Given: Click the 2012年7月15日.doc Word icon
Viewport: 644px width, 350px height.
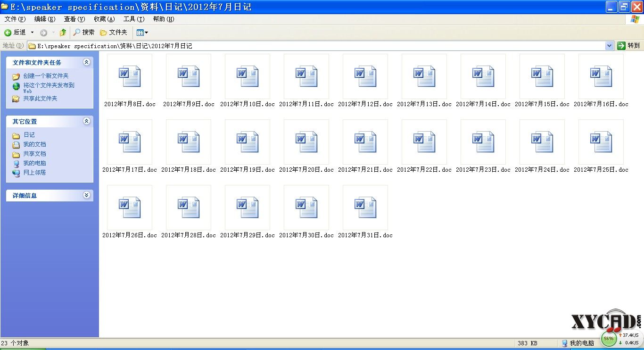Looking at the screenshot, I should click(x=542, y=76).
